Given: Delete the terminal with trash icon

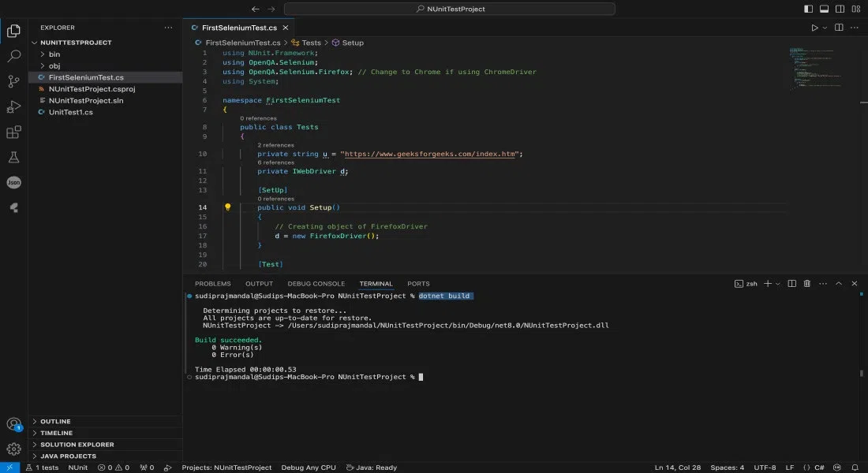Looking at the screenshot, I should 806,284.
